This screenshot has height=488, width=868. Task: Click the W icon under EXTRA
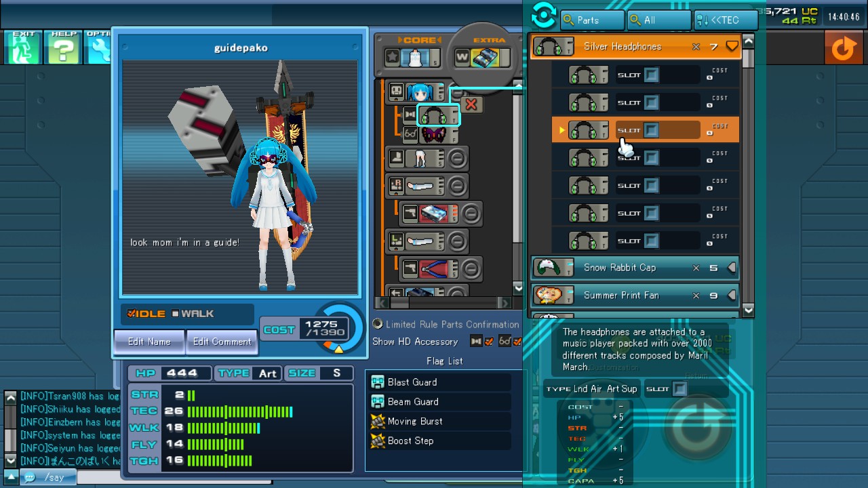click(462, 58)
